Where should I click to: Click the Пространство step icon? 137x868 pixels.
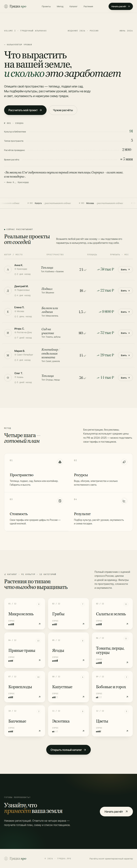60,462
